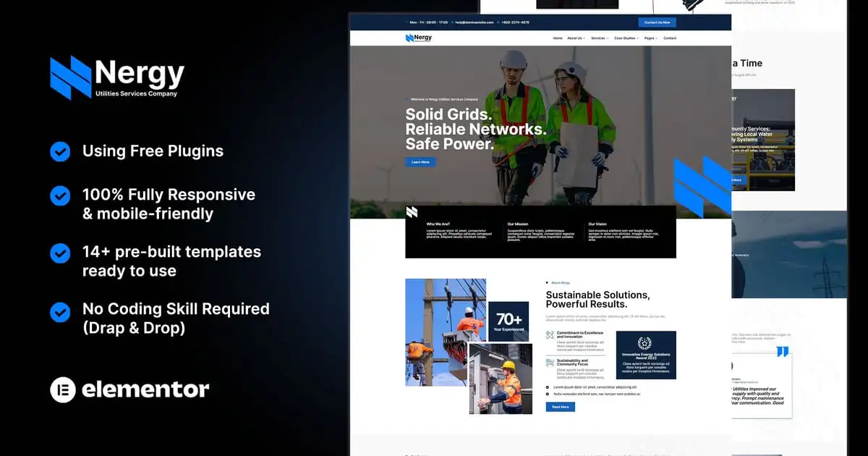Click the Read More button in About section
Viewport: 868px width, 456px height.
click(x=560, y=407)
